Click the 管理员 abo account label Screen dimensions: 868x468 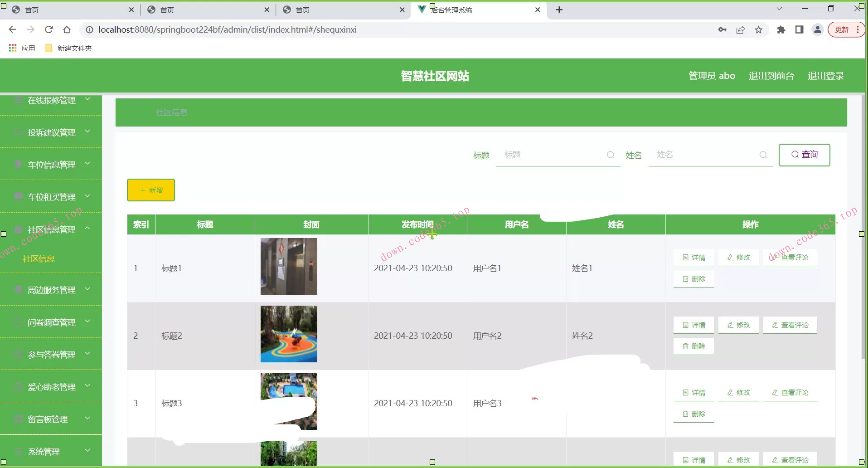(712, 76)
